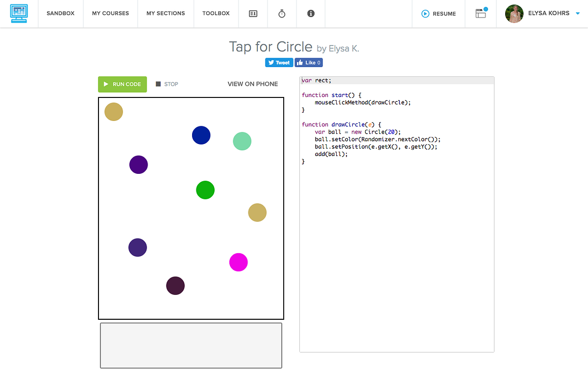Click the Resume play icon
Image resolution: width=588 pixels, height=380 pixels.
click(426, 14)
